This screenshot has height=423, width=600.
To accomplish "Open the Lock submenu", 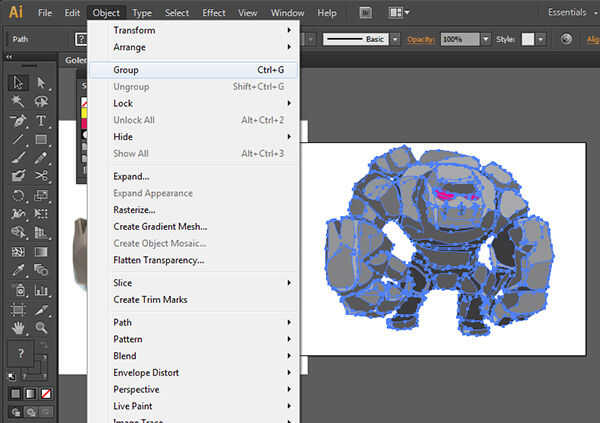I will (193, 103).
